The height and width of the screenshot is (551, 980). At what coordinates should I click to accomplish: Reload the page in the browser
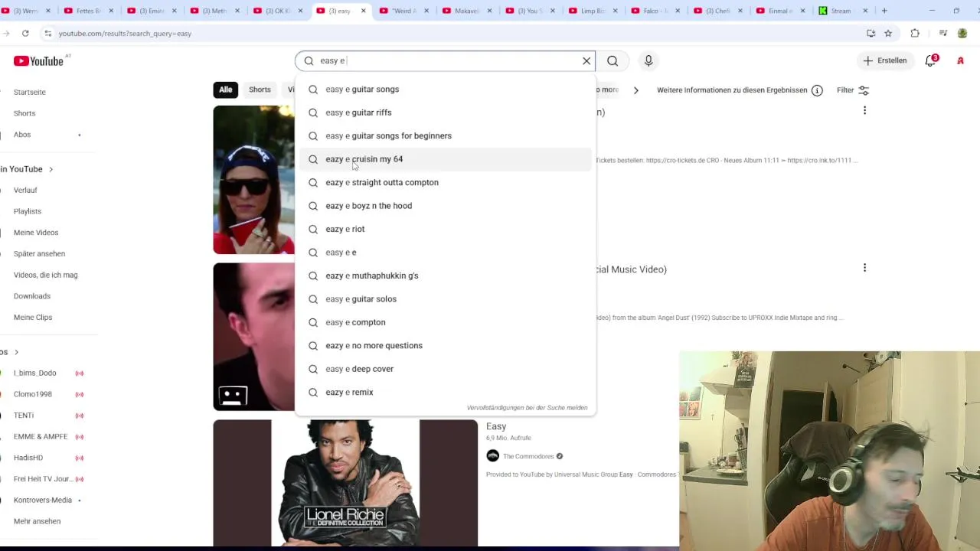(x=25, y=34)
